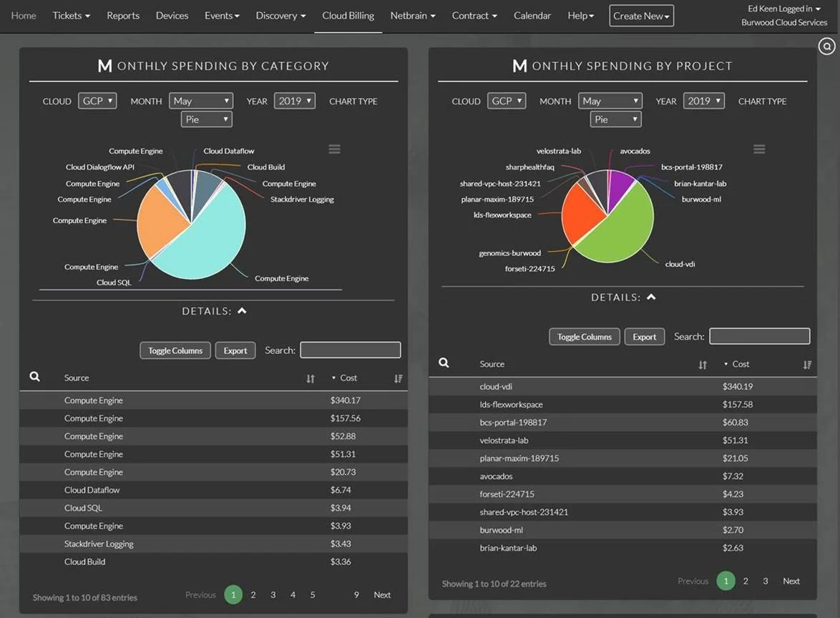Click magnifier icon in category details table

click(x=35, y=376)
